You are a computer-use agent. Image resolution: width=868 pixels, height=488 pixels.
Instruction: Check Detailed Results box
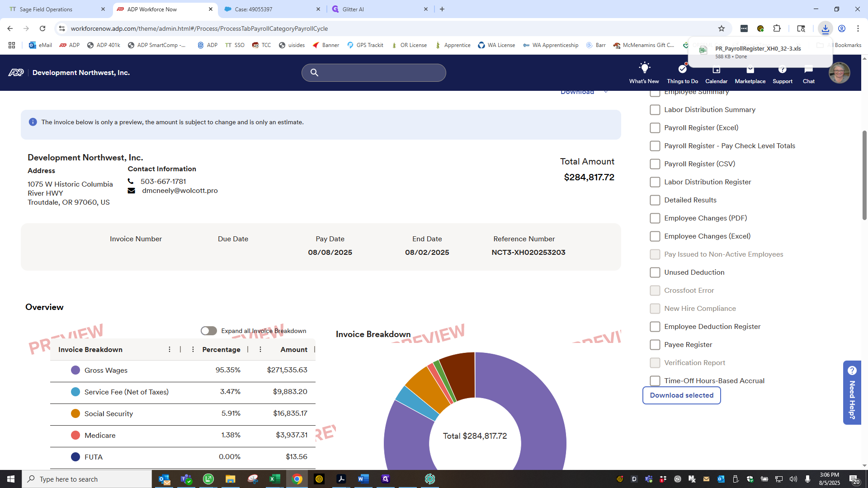point(655,200)
